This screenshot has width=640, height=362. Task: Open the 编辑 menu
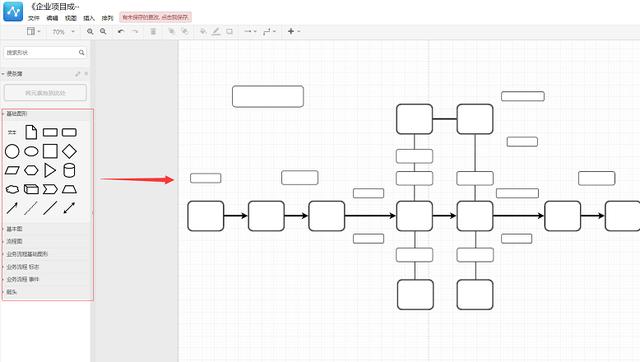52,18
